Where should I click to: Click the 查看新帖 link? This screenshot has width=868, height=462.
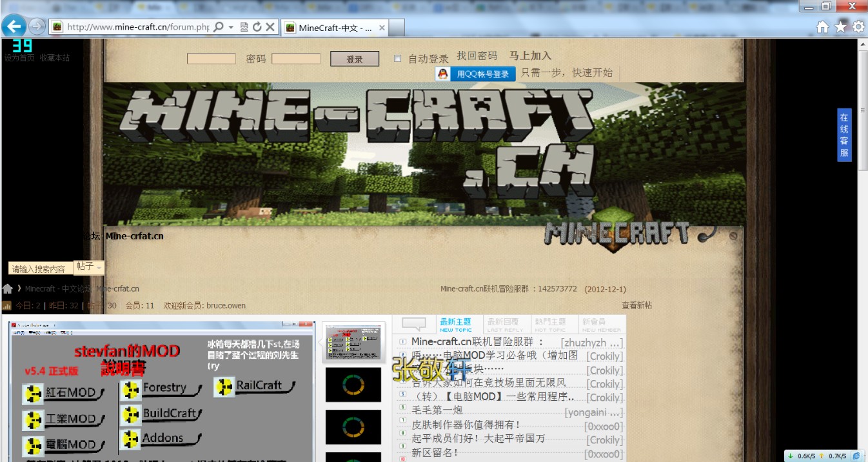pos(636,305)
